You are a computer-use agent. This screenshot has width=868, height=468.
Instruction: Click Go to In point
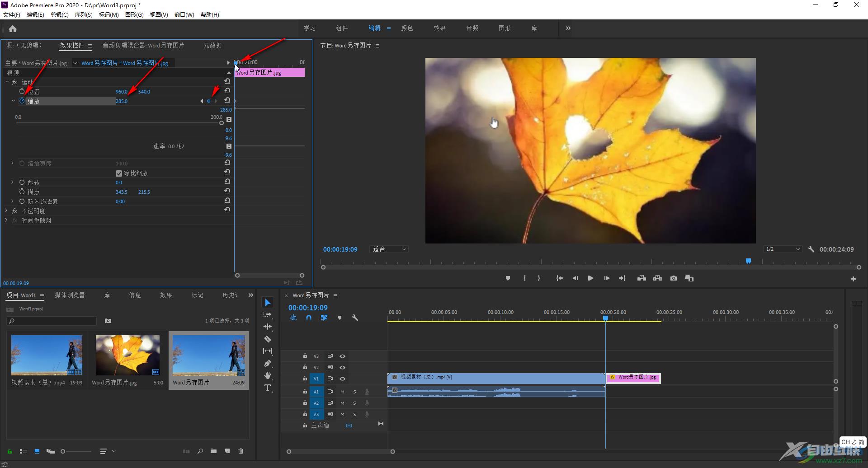click(x=559, y=278)
